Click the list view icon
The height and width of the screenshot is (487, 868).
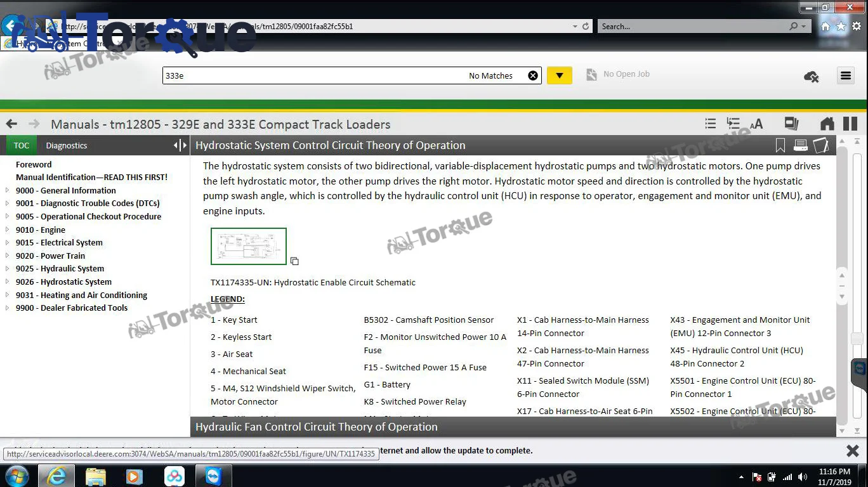711,124
